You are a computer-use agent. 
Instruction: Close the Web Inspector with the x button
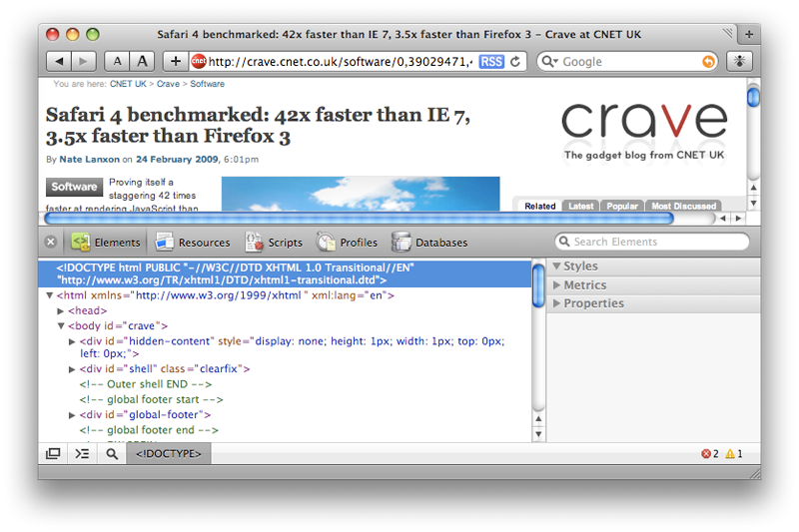pyautogui.click(x=51, y=242)
